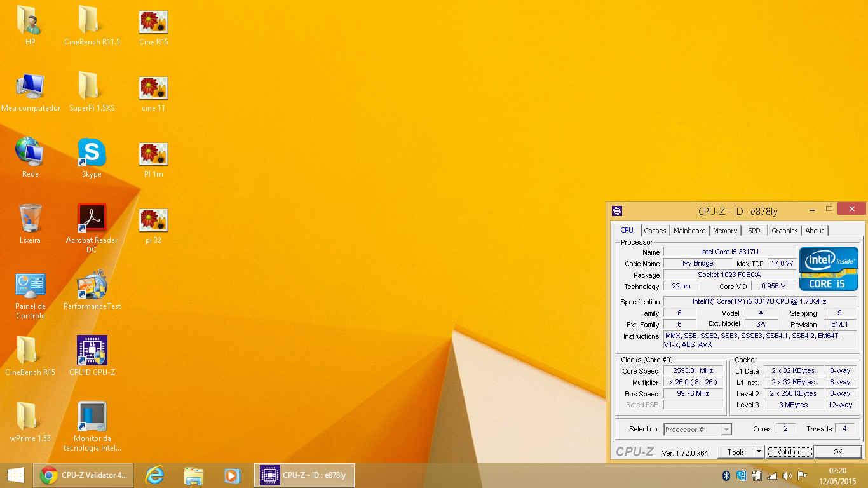This screenshot has height=488, width=868.
Task: Click the Instructions list text
Action: point(759,340)
